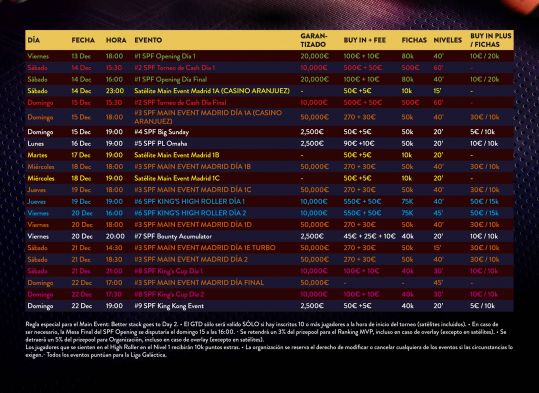This screenshot has width=539, height=393.
Task: Select Main Event Día 1E Turbo row
Action: pos(269,248)
